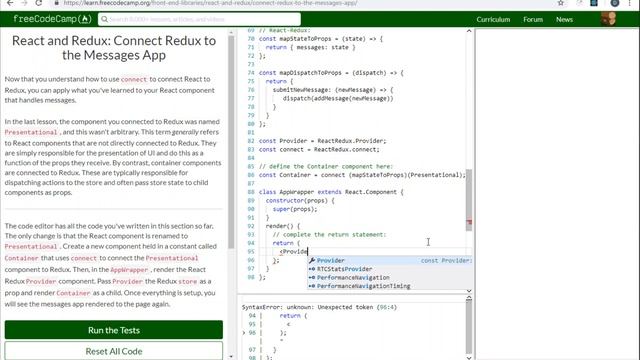Viewport: 640px width, 360px height.
Task: Click the console panel scroll down arrow
Action: 469,358
